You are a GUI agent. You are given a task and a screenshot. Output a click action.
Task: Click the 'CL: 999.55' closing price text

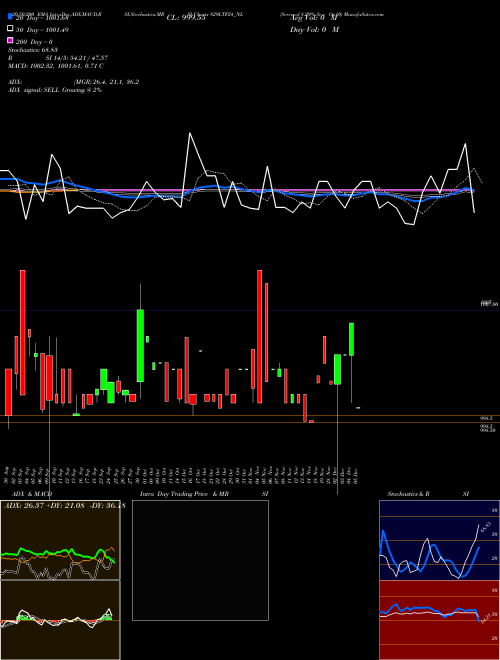tap(186, 18)
